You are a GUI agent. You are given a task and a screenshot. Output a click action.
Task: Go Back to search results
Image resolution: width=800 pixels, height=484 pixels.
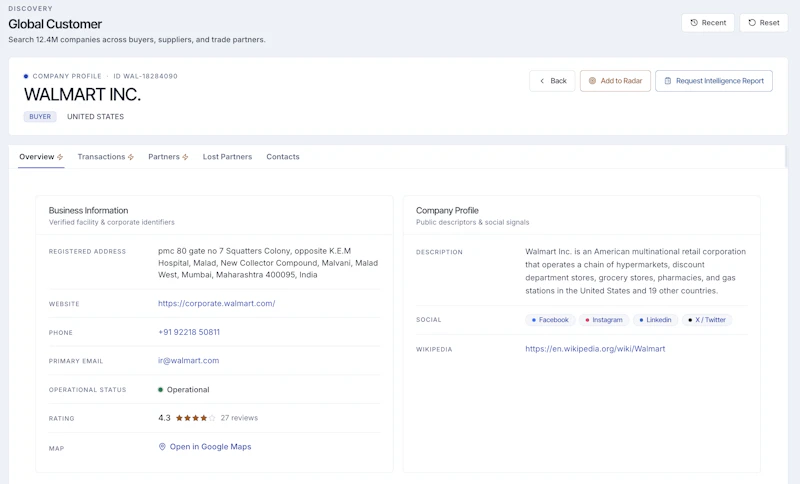(552, 81)
